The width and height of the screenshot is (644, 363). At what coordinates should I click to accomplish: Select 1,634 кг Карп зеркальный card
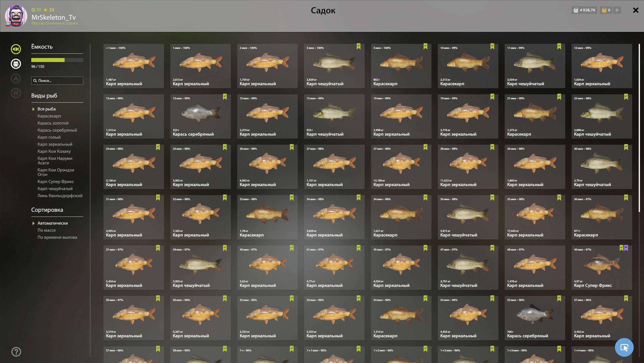click(x=602, y=66)
